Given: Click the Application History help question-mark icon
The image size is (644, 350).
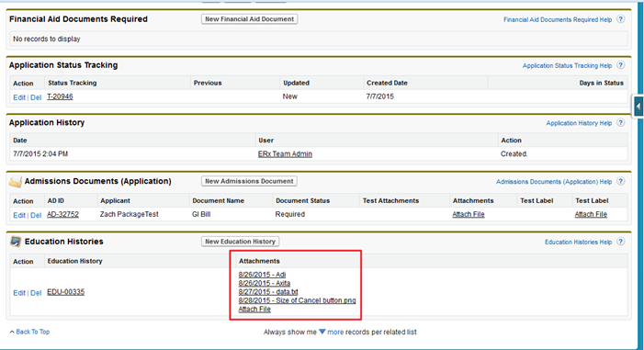Looking at the screenshot, I should point(621,123).
